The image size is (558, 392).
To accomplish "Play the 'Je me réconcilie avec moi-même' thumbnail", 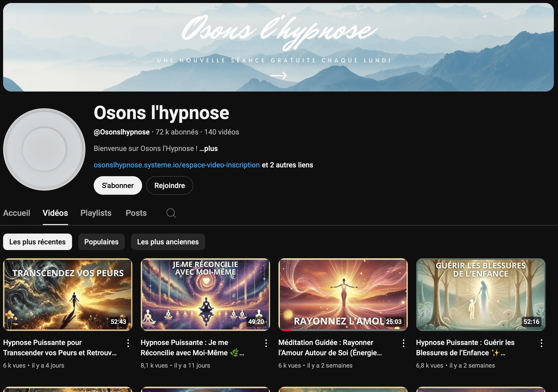I will (205, 295).
